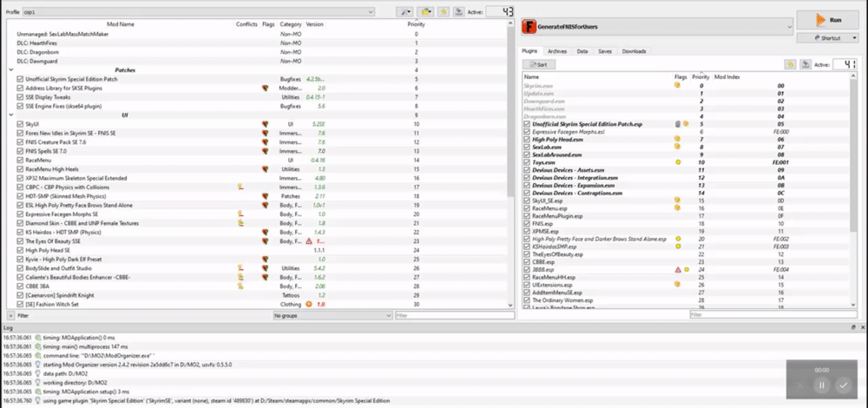Disable TheEyesOfBeauty.esp plugin checkbox
This screenshot has height=408, width=868.
[x=528, y=254]
